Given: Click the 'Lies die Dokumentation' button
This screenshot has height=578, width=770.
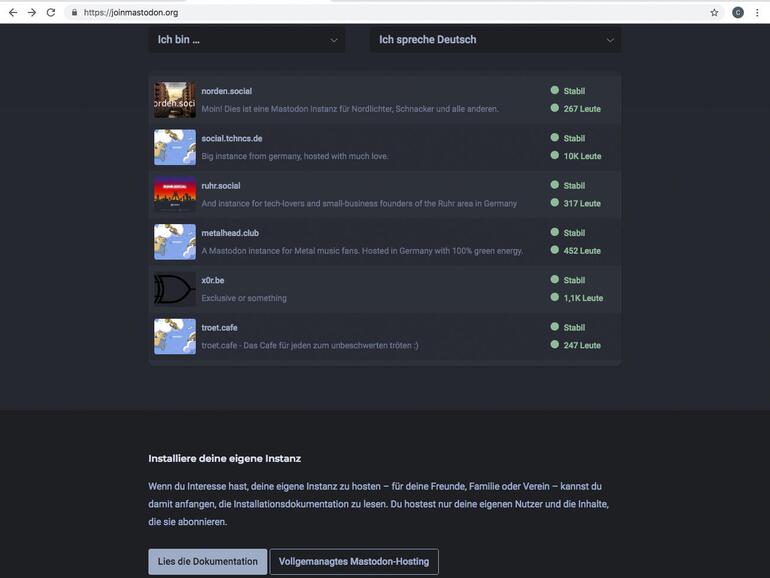Looking at the screenshot, I should point(208,561).
